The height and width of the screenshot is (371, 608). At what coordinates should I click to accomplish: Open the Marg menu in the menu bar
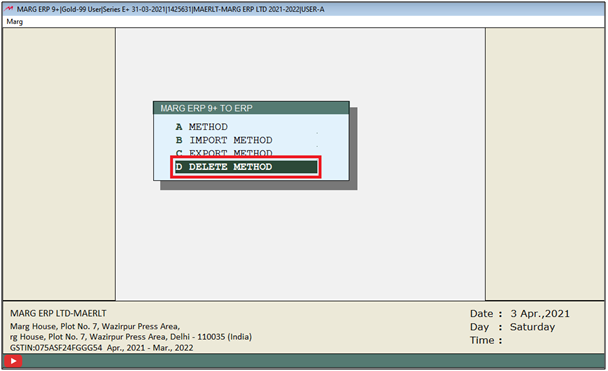coord(15,22)
